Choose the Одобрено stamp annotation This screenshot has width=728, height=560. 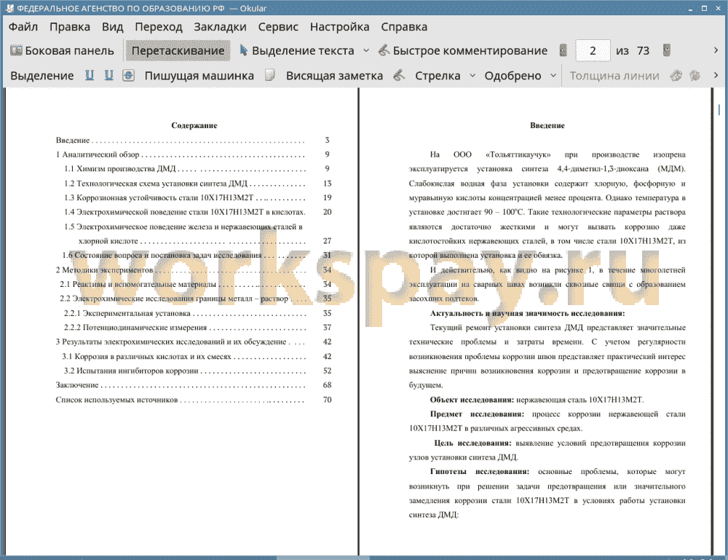pos(513,76)
